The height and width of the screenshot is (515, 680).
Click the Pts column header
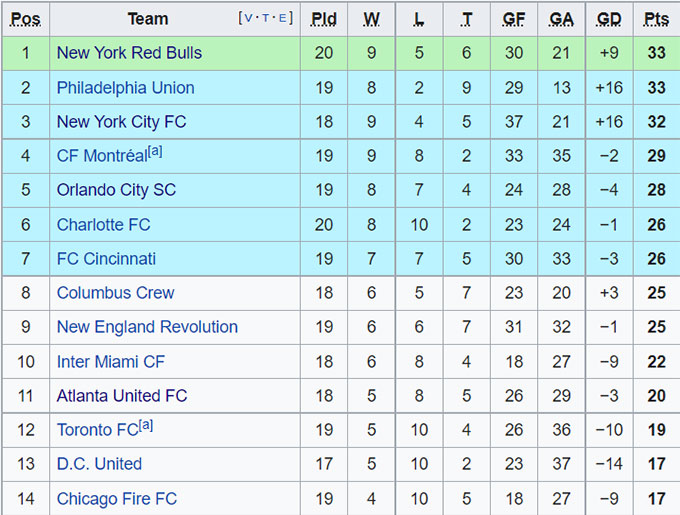click(x=656, y=19)
